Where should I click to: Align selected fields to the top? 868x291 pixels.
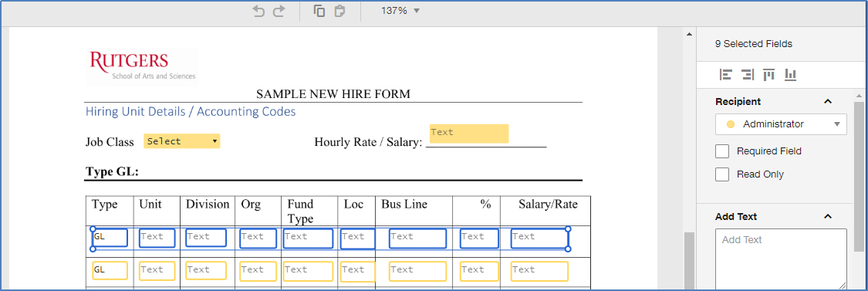768,74
